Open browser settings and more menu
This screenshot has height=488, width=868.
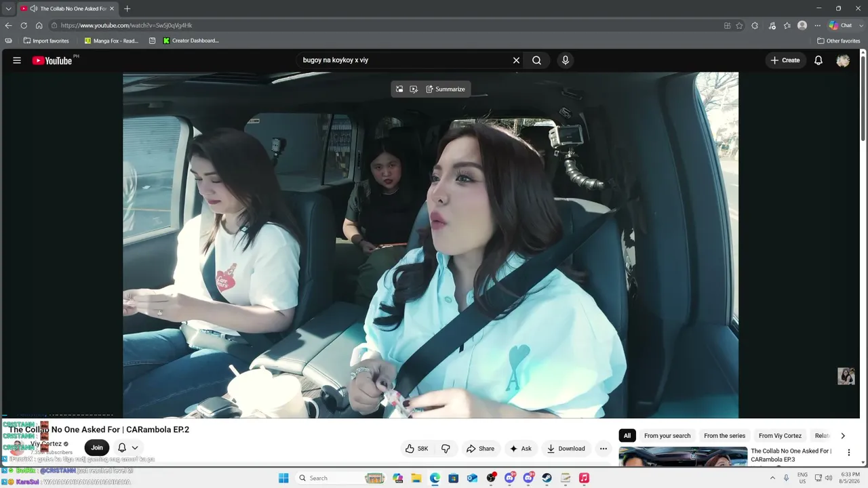click(817, 26)
